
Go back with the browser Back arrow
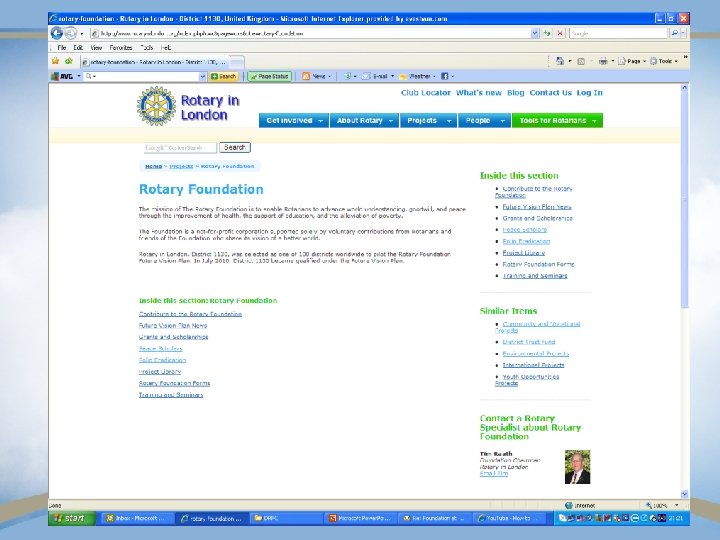(56, 33)
